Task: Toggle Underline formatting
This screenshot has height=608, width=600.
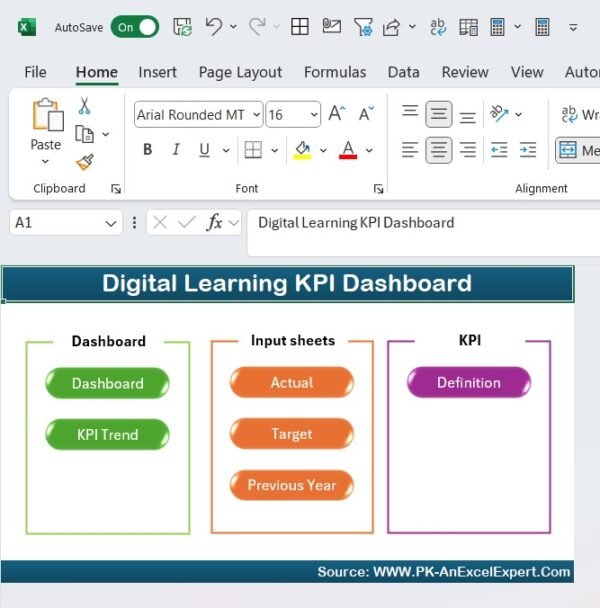Action: pos(204,150)
